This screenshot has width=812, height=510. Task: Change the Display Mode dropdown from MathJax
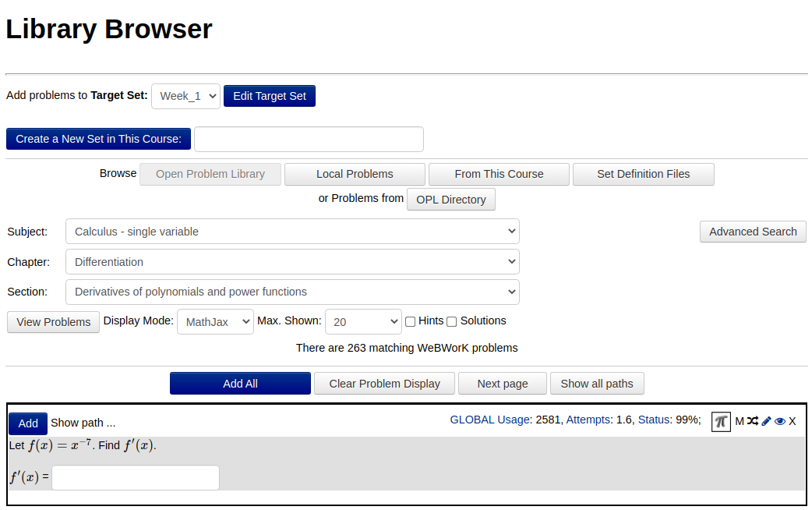pos(215,322)
